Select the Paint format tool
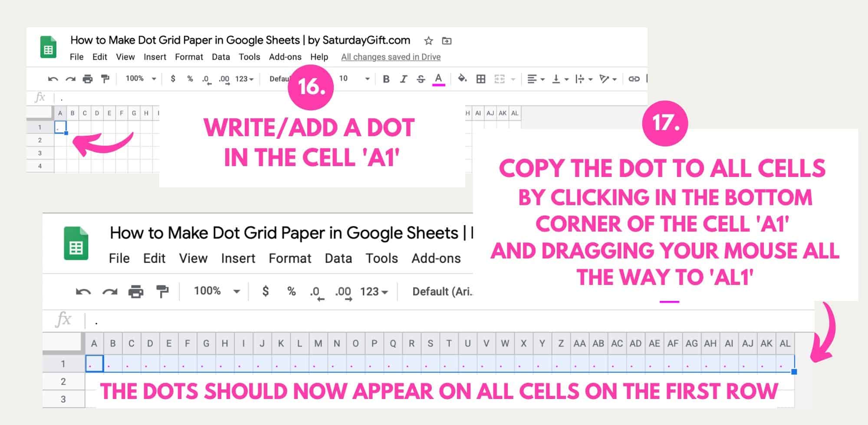 coord(105,79)
